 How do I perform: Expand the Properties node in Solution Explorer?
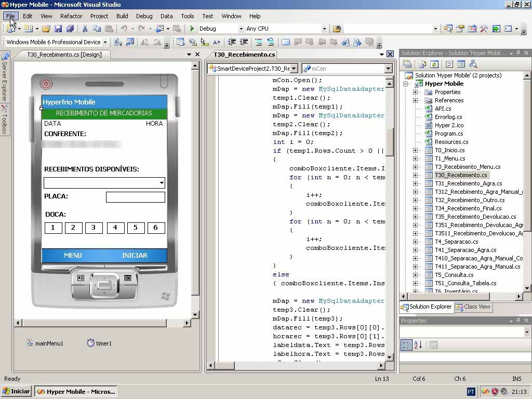click(x=415, y=92)
